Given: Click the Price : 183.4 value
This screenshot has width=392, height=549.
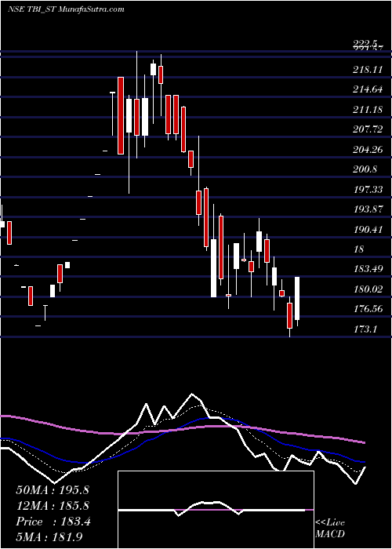Looking at the screenshot, I should tap(53, 522).
